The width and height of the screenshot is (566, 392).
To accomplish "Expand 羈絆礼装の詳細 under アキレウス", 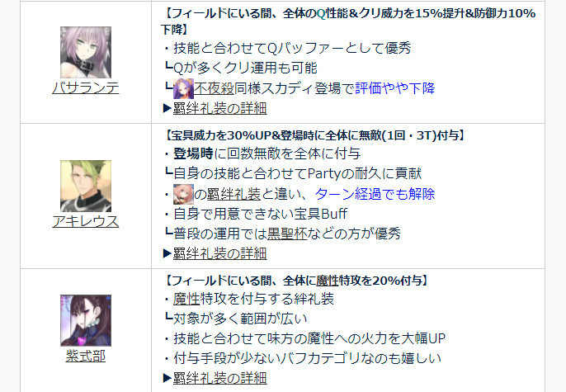I will coord(219,253).
